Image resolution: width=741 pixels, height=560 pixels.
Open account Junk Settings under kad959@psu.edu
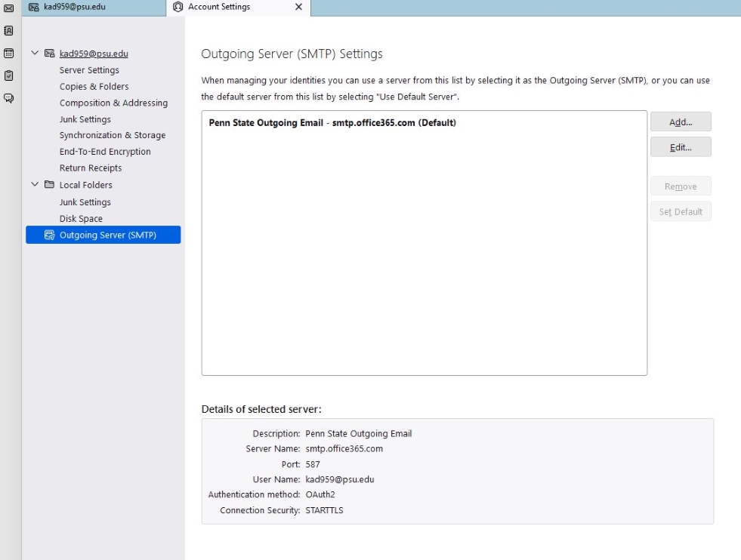85,119
